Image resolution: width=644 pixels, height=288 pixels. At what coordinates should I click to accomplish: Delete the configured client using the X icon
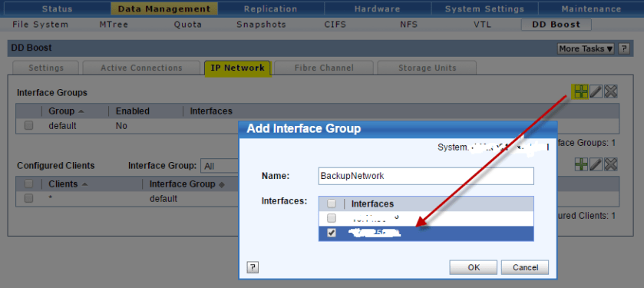coord(611,165)
